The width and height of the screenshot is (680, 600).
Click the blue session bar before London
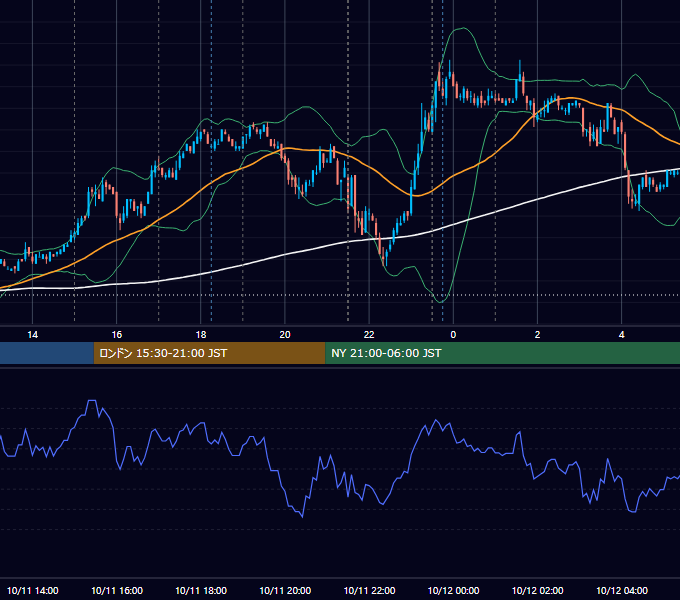(47, 353)
